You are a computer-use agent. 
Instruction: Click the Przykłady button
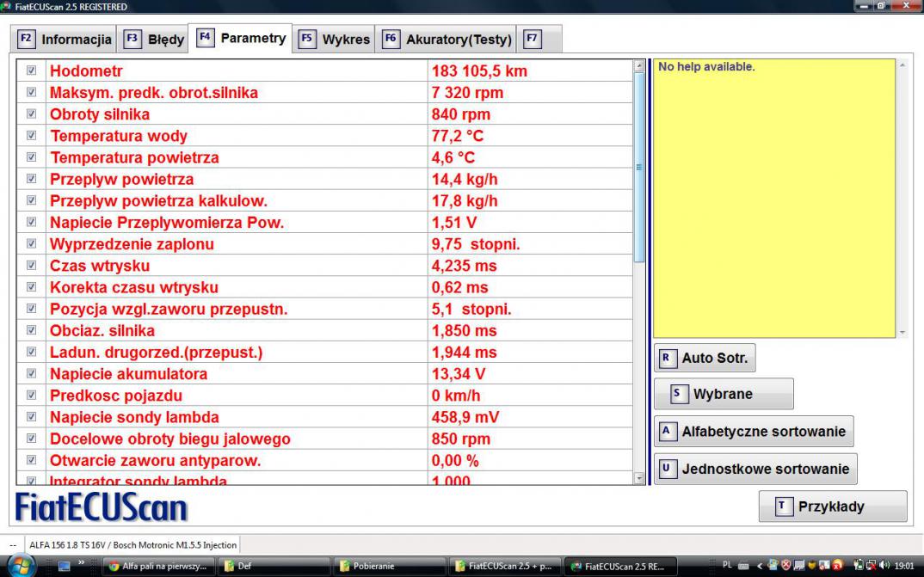tap(832, 506)
